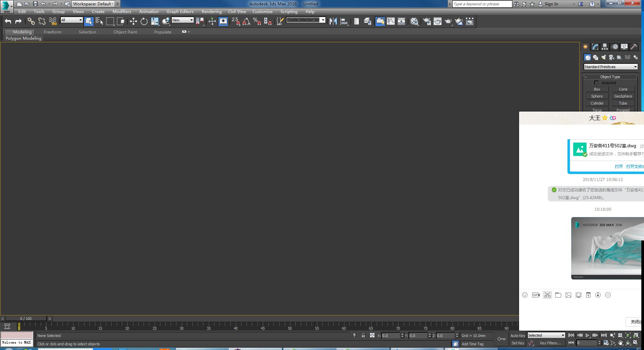Toggle the selection lock icon

click(363, 335)
